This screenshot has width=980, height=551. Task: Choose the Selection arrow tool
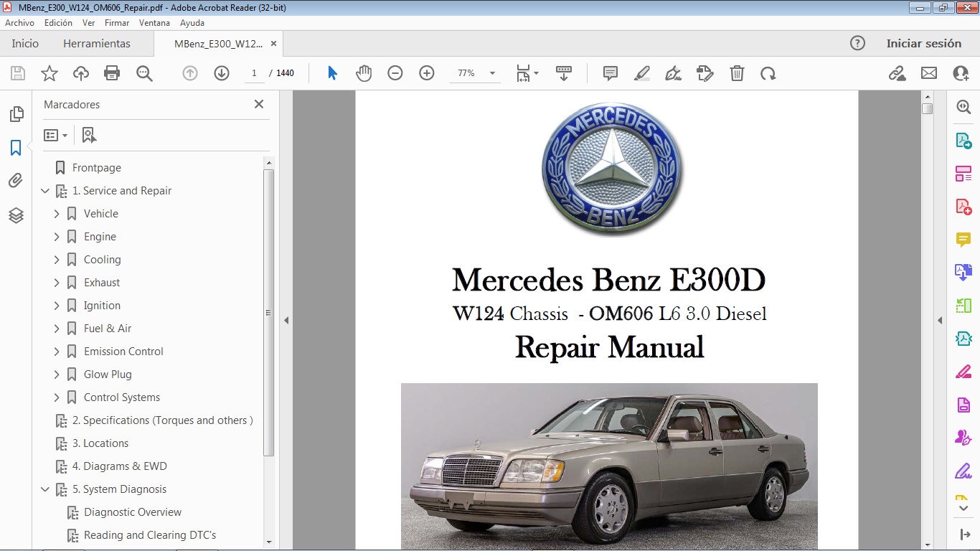[x=332, y=73]
